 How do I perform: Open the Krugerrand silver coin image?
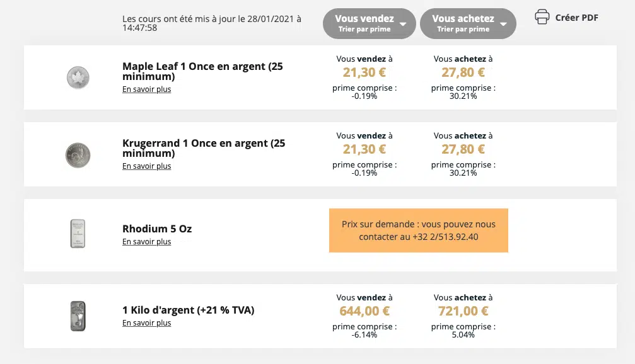[78, 155]
